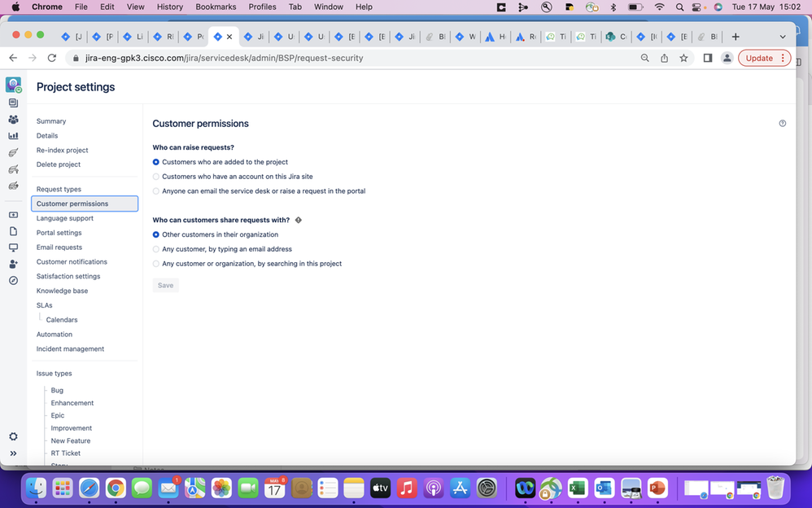Open the project settings gear at sidebar bottom
This screenshot has width=812, height=508.
(13, 436)
